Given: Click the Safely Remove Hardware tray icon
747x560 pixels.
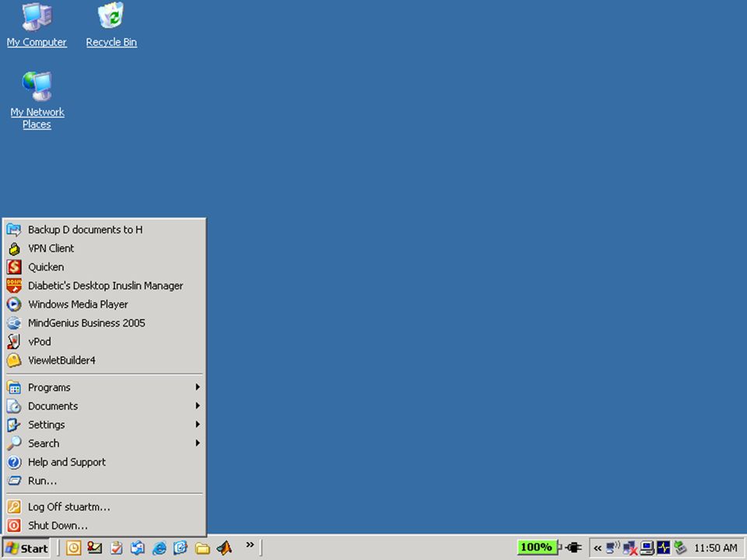Looking at the screenshot, I should tap(680, 548).
